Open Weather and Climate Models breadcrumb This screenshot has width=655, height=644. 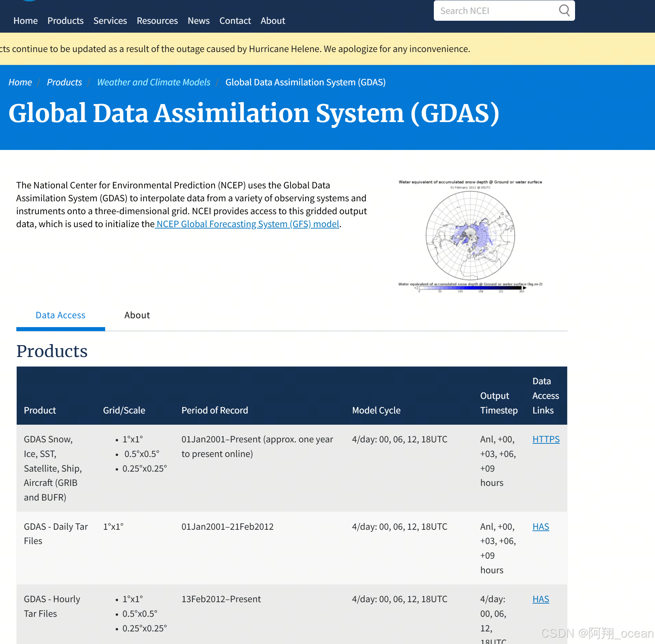[x=153, y=82]
